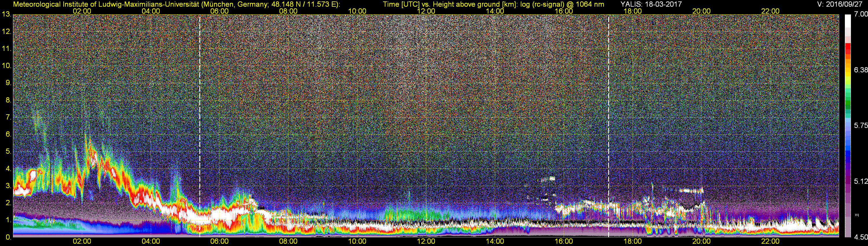The height and width of the screenshot is (246, 868).
Task: Click the white band of the color scale
Action: tap(848, 21)
